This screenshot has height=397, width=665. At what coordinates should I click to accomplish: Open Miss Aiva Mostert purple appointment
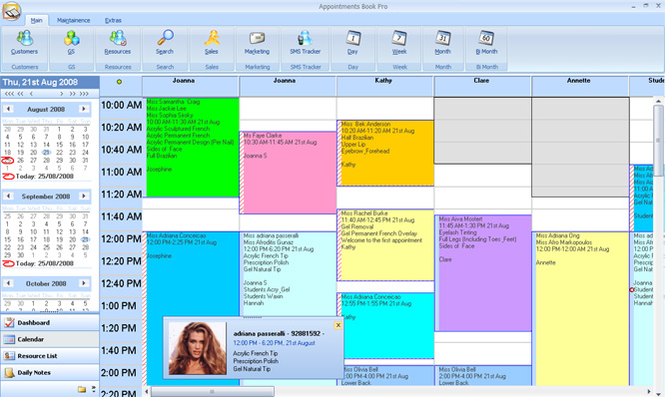click(483, 273)
